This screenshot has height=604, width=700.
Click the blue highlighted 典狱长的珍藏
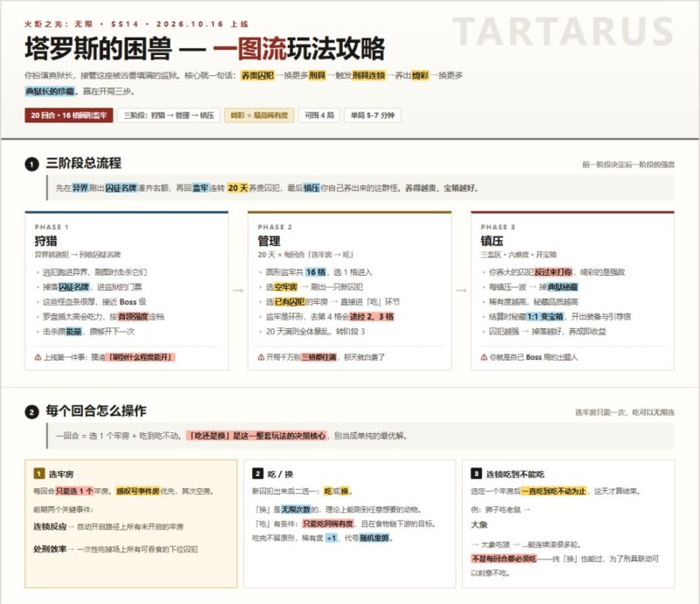coord(50,92)
